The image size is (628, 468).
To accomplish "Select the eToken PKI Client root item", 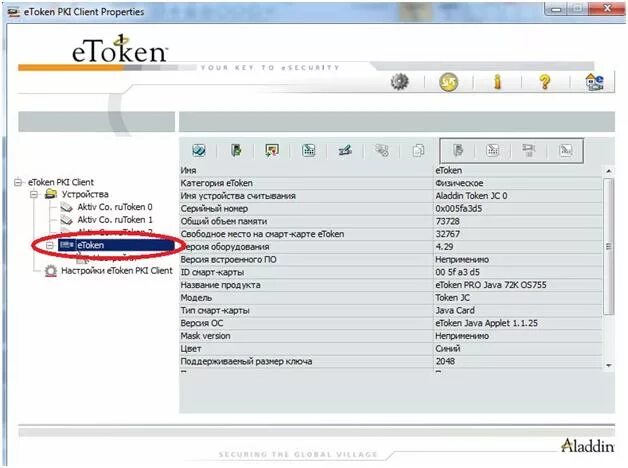I will pyautogui.click(x=61, y=182).
